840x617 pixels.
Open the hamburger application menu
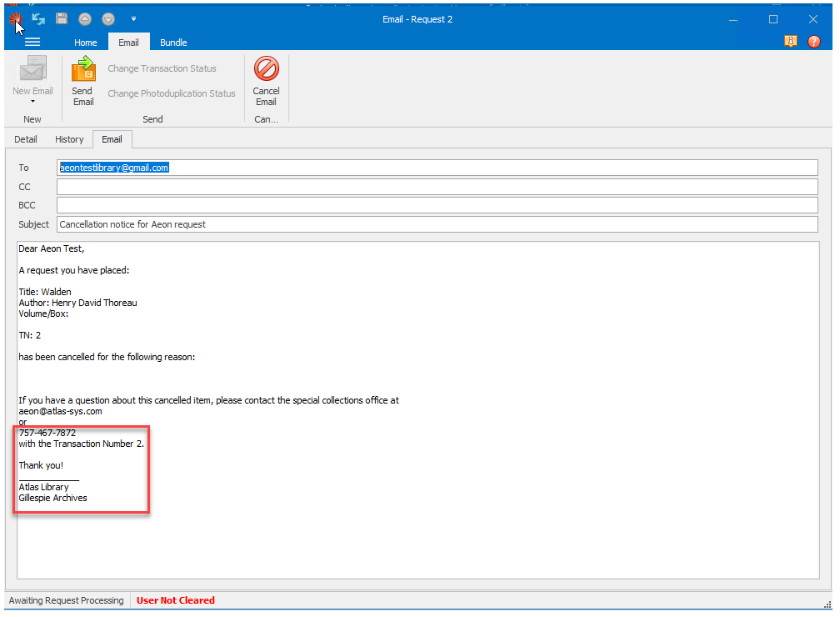click(x=32, y=41)
